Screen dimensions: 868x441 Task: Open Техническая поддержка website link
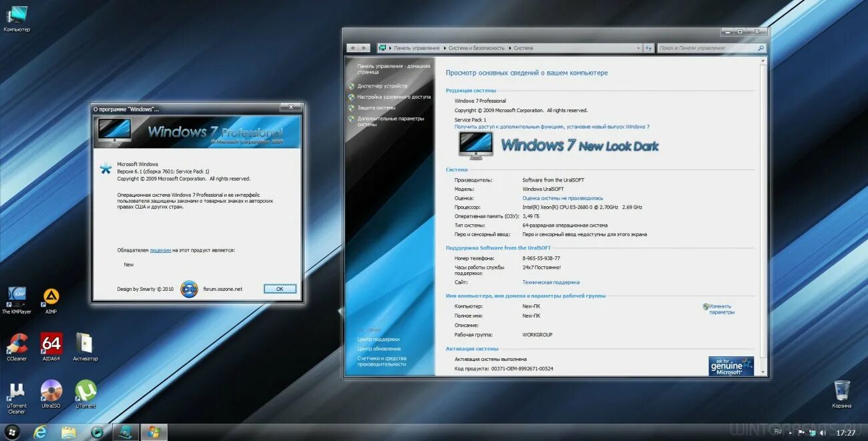click(x=551, y=282)
